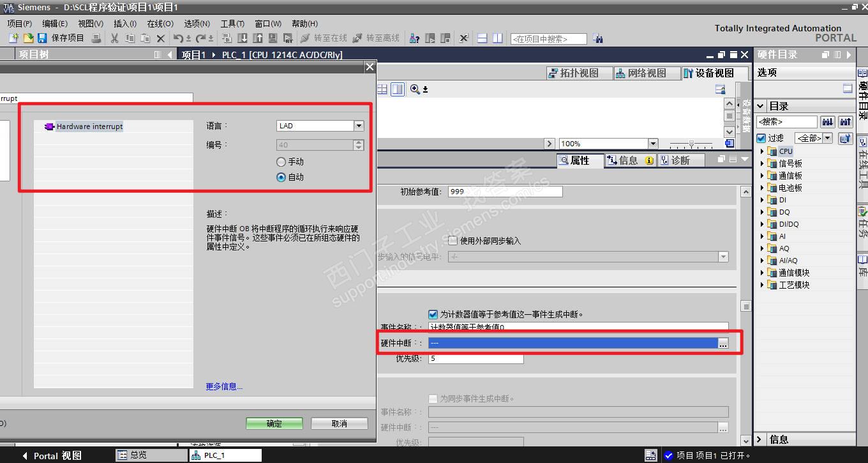Image resolution: width=868 pixels, height=463 pixels.
Task: Click the device view overview navigation icon
Action: [730, 144]
